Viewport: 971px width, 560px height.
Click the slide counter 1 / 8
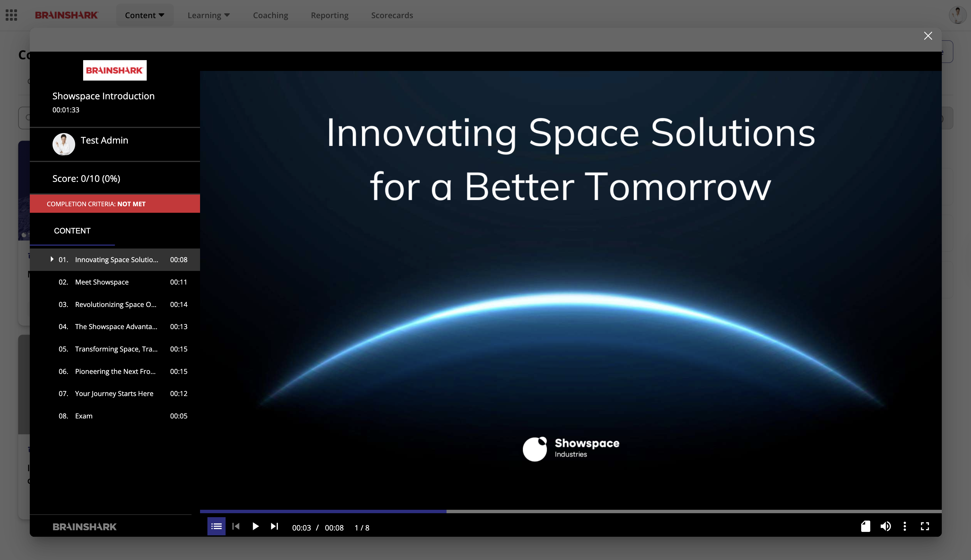[362, 528]
